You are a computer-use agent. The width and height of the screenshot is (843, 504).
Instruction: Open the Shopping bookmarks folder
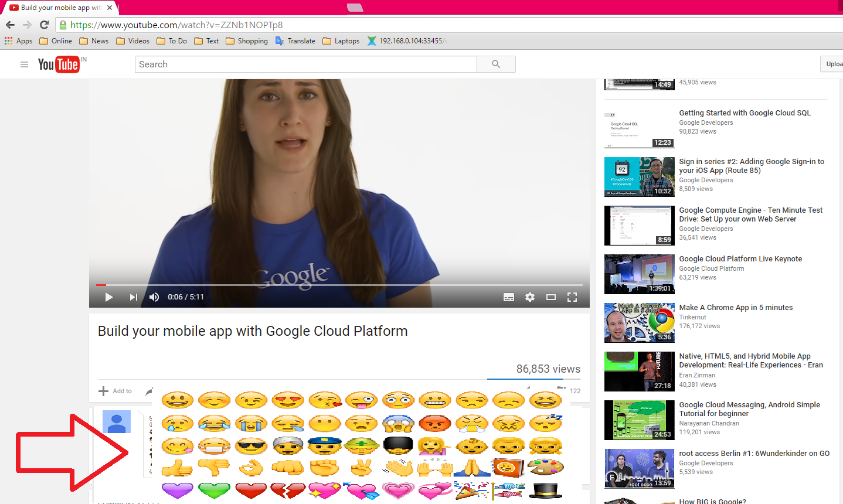click(246, 40)
